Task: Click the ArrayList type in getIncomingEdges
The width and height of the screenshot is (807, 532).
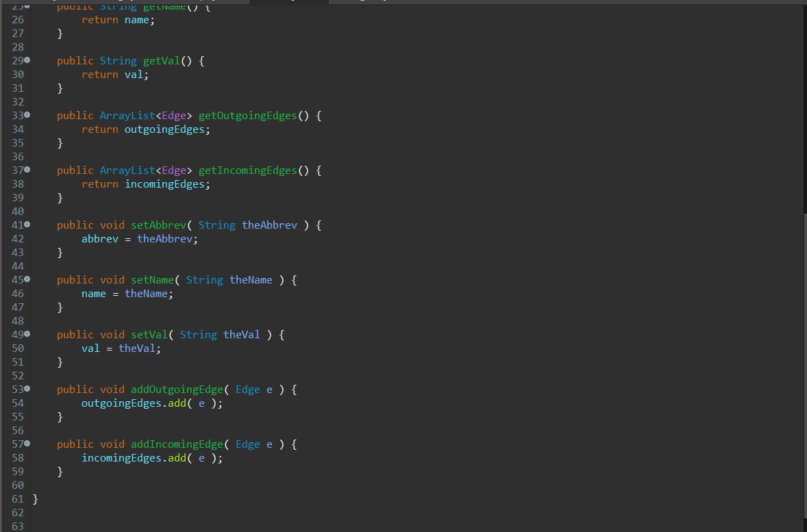Action: click(x=127, y=170)
